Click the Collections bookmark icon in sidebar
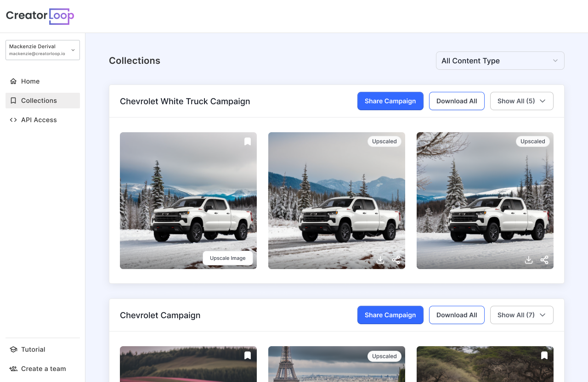The height and width of the screenshot is (382, 588). (x=13, y=101)
